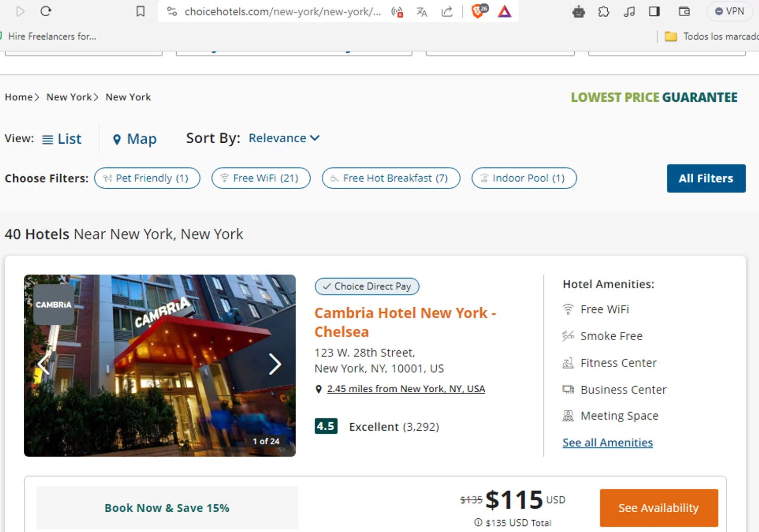Image resolution: width=759 pixels, height=532 pixels.
Task: Toggle Pet Friendly filter
Action: [x=147, y=178]
